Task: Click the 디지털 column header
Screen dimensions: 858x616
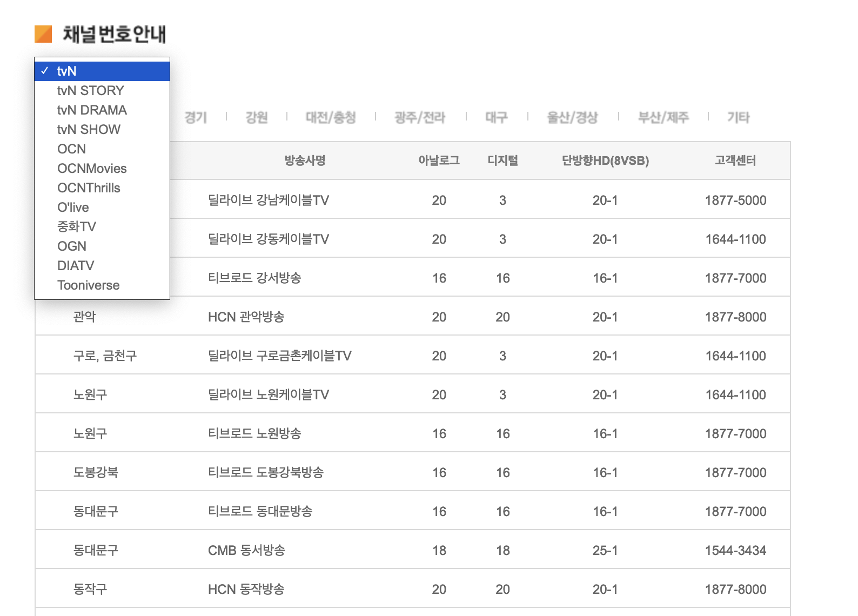Action: [503, 160]
